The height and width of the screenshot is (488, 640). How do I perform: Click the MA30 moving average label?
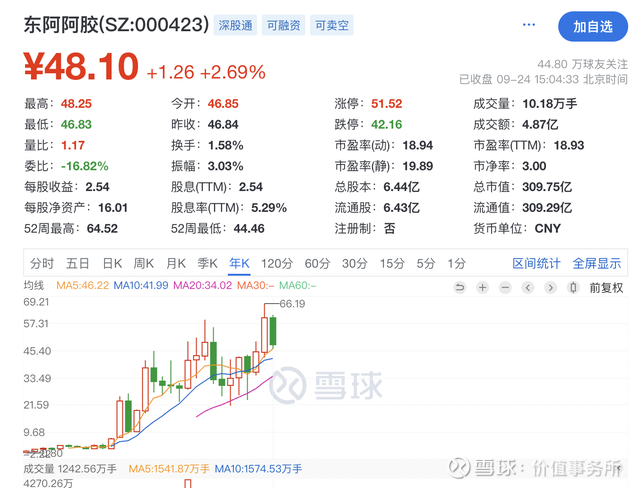tap(256, 285)
